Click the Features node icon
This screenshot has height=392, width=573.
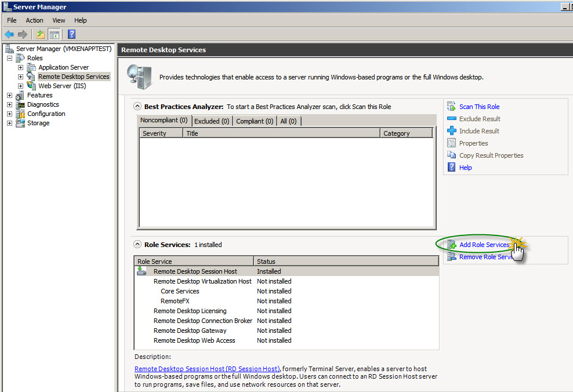pyautogui.click(x=20, y=95)
